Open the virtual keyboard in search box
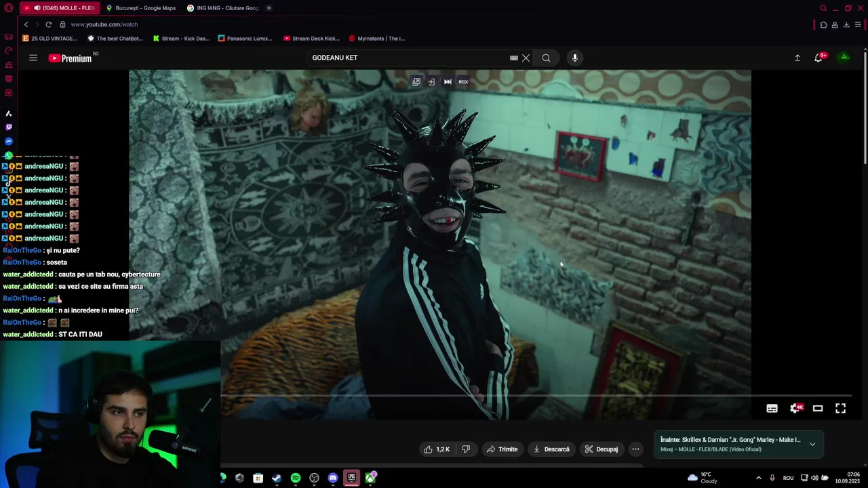 coord(513,58)
